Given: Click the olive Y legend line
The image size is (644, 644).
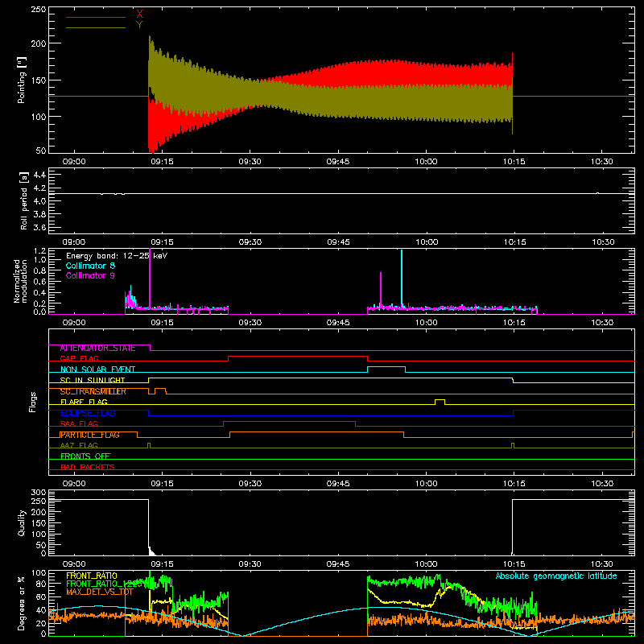Looking at the screenshot, I should tap(96, 27).
